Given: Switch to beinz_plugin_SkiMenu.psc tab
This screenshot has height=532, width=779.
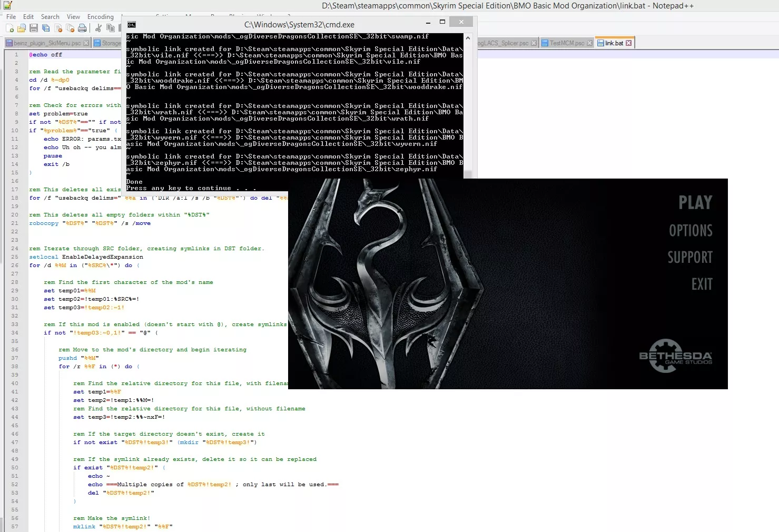Looking at the screenshot, I should coord(47,43).
